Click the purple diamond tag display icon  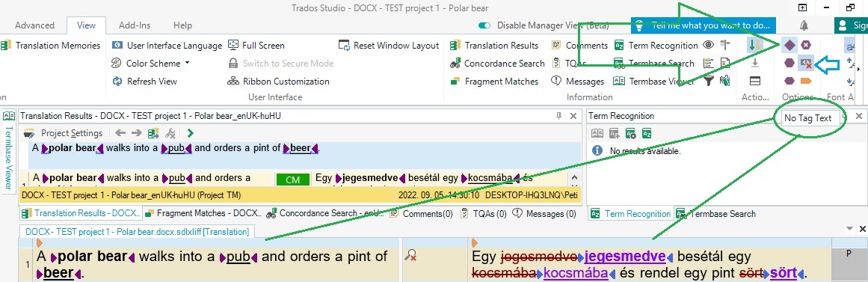(x=789, y=45)
